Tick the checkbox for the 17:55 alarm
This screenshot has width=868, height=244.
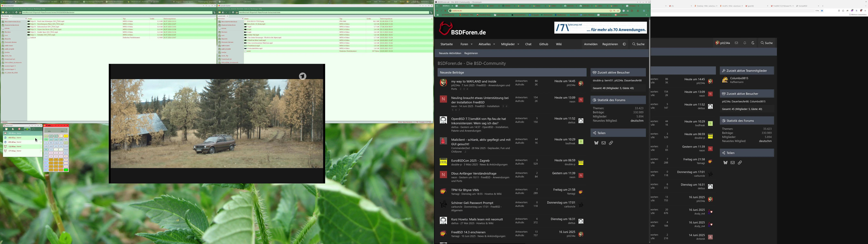[x=41, y=151]
